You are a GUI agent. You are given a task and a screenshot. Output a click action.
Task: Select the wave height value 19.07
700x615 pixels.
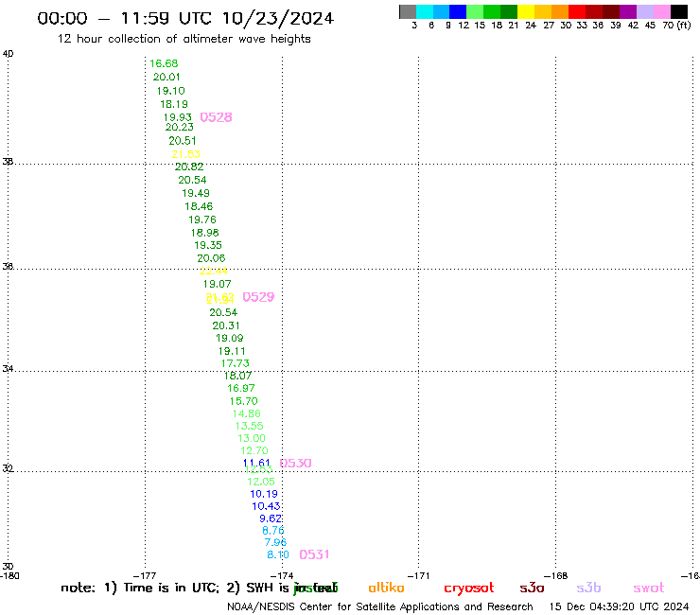point(217,284)
